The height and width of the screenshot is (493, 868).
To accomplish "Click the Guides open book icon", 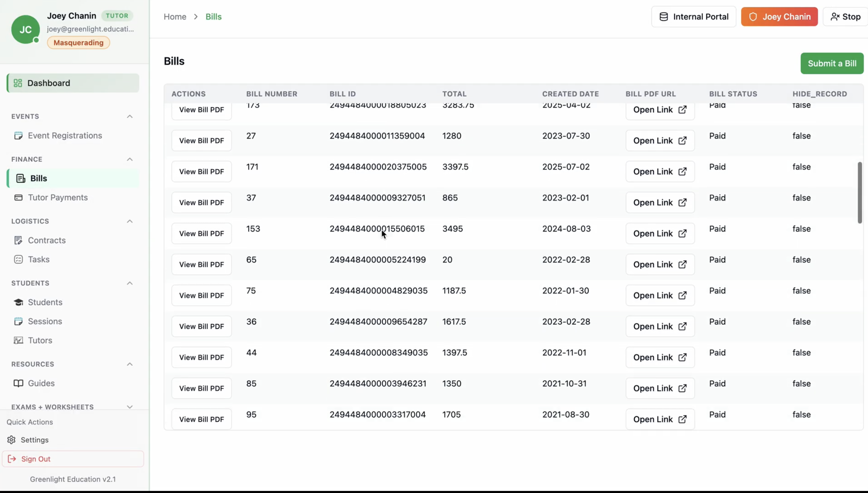I will coord(18,383).
